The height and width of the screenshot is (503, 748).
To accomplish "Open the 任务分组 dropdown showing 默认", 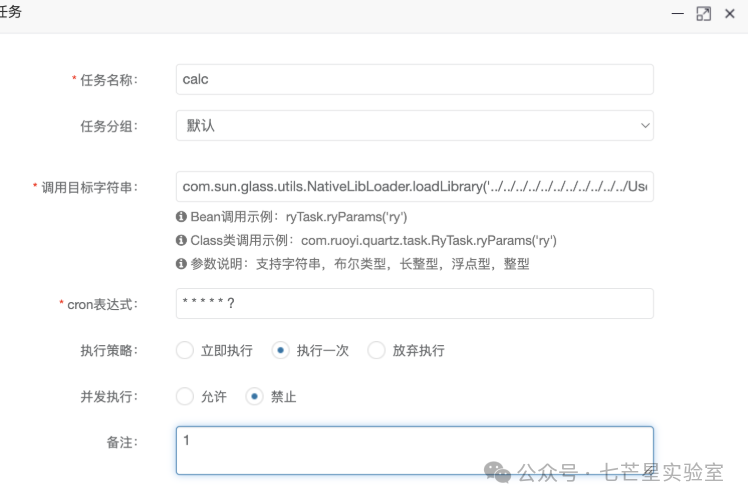I will 415,126.
